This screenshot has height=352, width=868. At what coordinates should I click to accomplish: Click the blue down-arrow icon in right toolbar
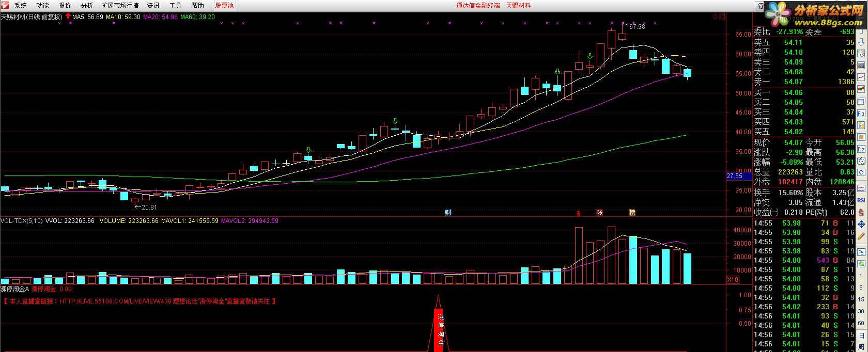tap(861, 42)
